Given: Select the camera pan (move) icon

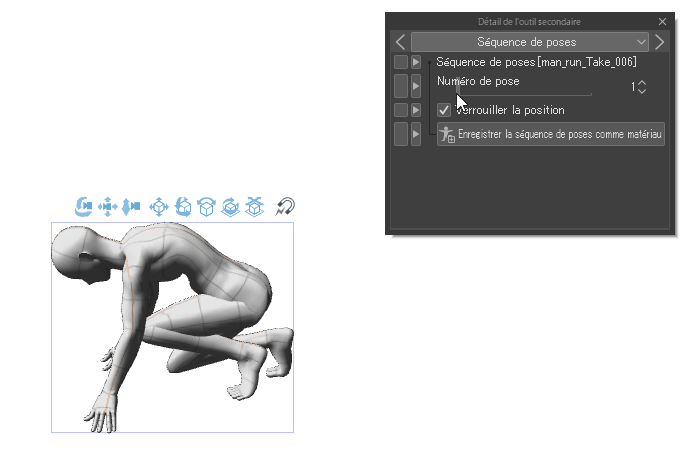Looking at the screenshot, I should (108, 206).
